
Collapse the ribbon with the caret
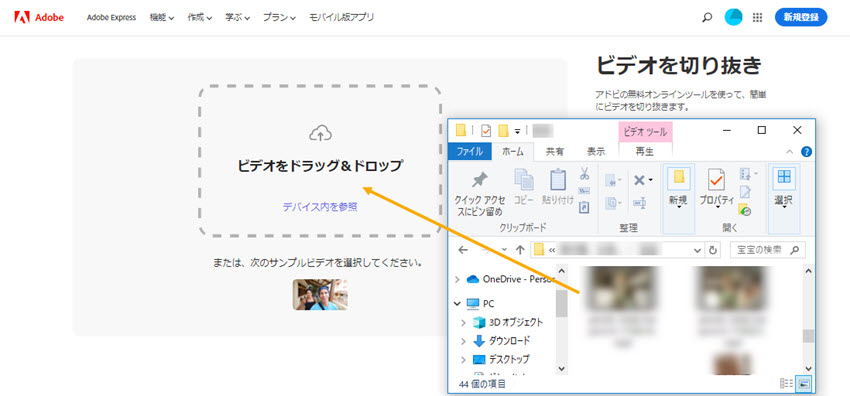coord(789,152)
